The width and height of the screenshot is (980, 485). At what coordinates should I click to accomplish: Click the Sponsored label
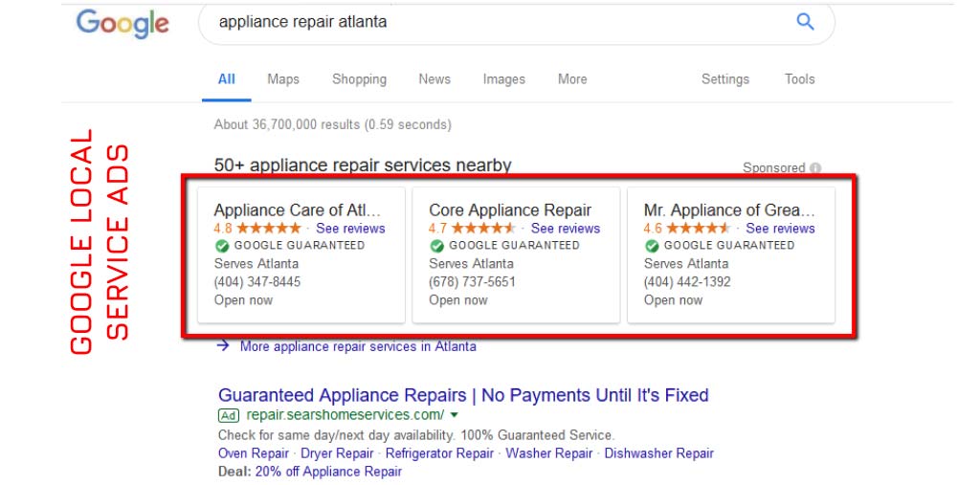point(773,168)
